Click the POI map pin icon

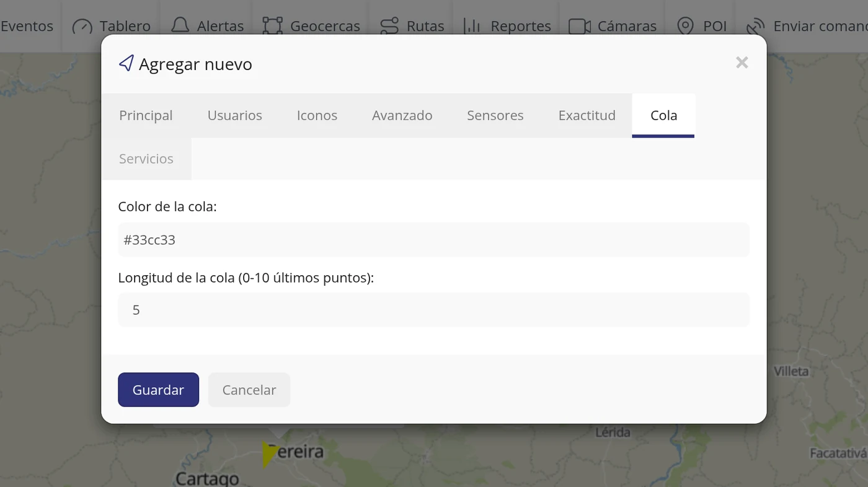click(x=685, y=26)
